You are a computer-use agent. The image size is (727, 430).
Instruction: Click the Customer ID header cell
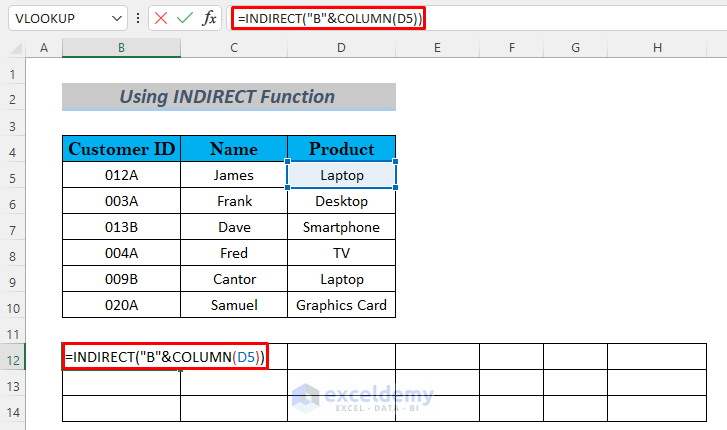pos(121,149)
